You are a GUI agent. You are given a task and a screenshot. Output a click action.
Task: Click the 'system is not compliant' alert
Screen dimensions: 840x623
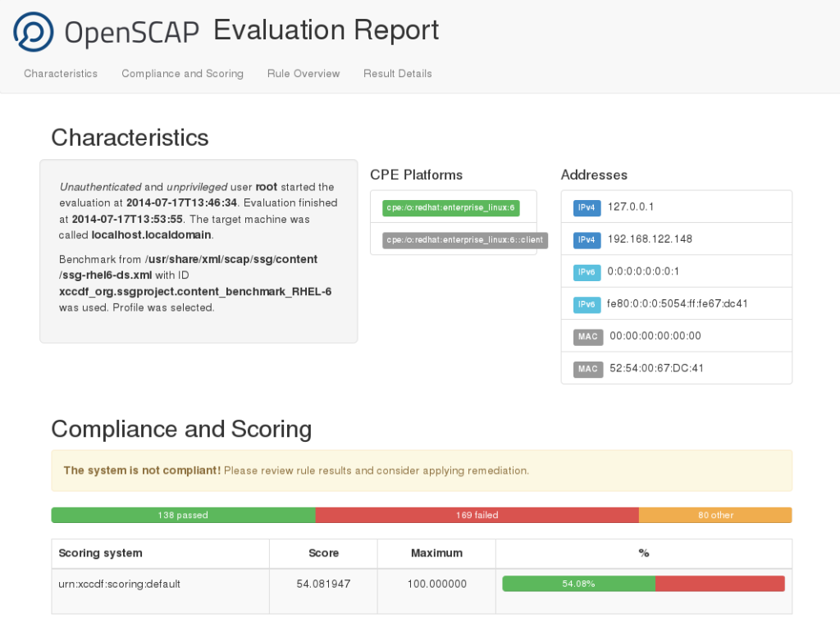pyautogui.click(x=422, y=471)
